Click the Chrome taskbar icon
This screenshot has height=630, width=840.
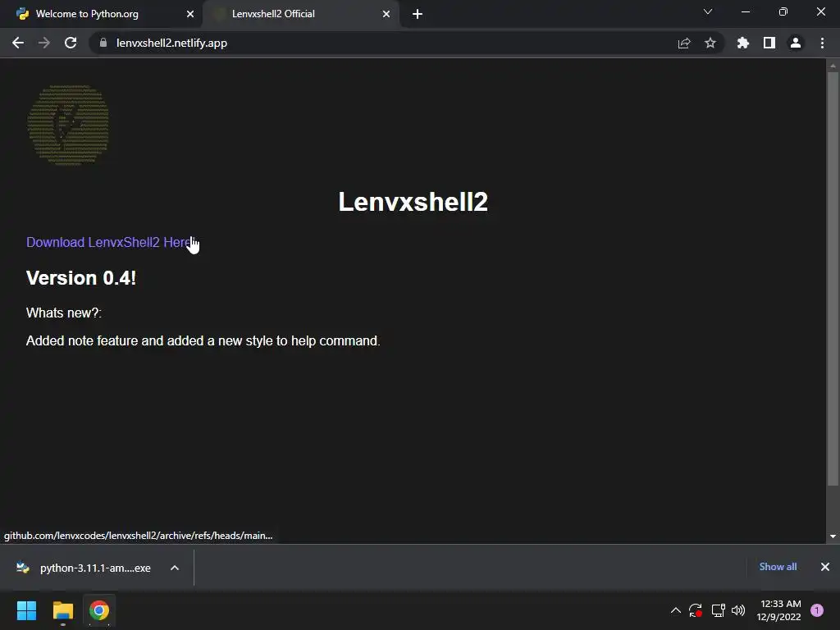click(99, 610)
